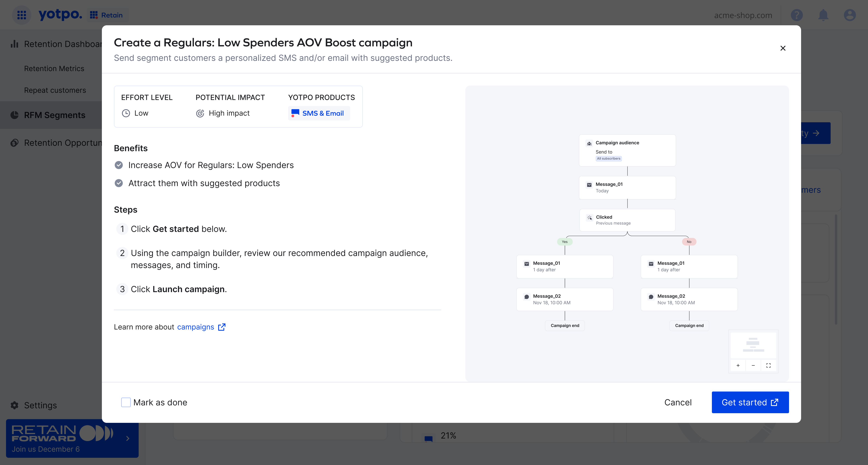Click the Yotpo logo
Viewport: 868px width, 465px height.
tap(60, 14)
